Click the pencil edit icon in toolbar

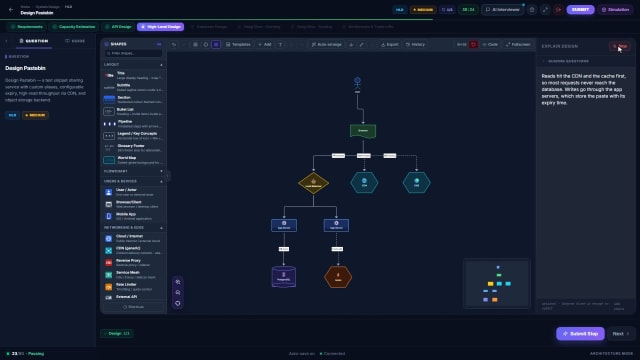click(362, 44)
